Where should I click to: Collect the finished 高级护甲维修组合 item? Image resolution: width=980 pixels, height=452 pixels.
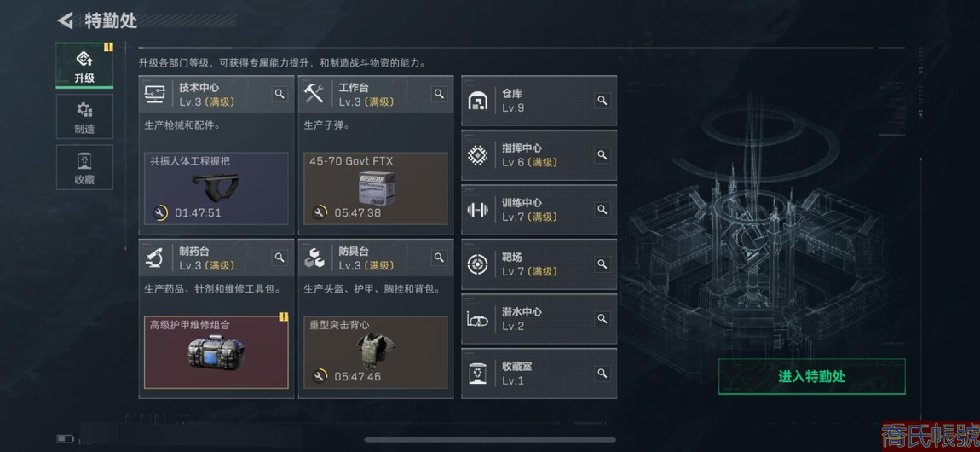pos(216,352)
